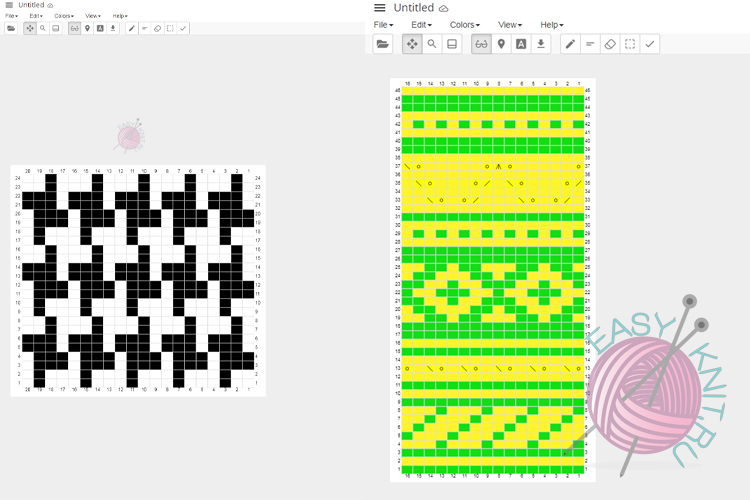
Task: Click the text 'A' icon in the large right toolbar
Action: (521, 44)
